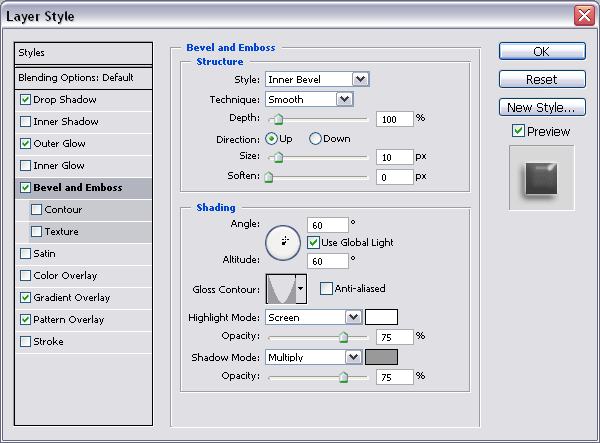
Task: Open the Drop Shadow settings label
Action: click(x=65, y=100)
